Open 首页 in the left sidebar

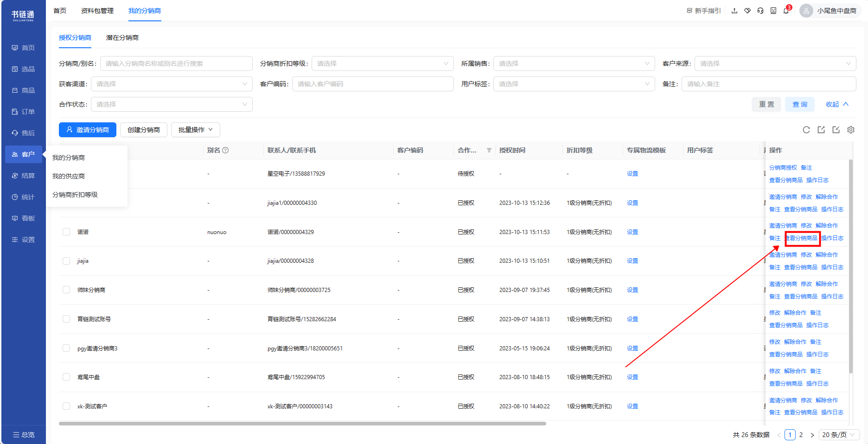[23, 48]
